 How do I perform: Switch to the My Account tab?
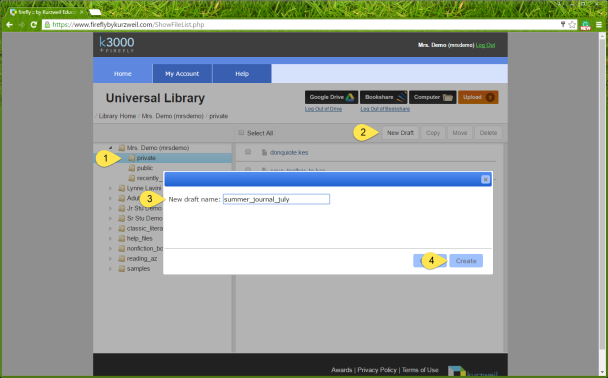182,74
